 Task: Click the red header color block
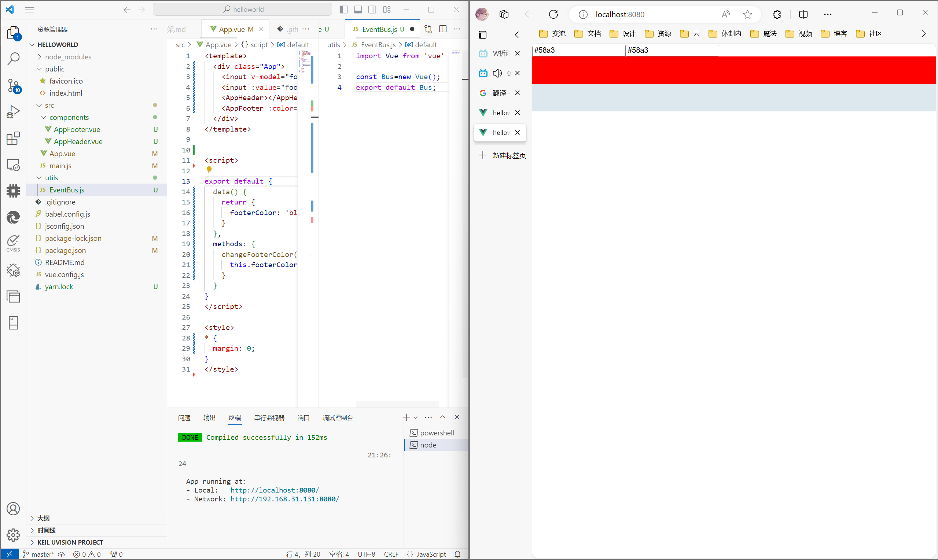click(733, 70)
